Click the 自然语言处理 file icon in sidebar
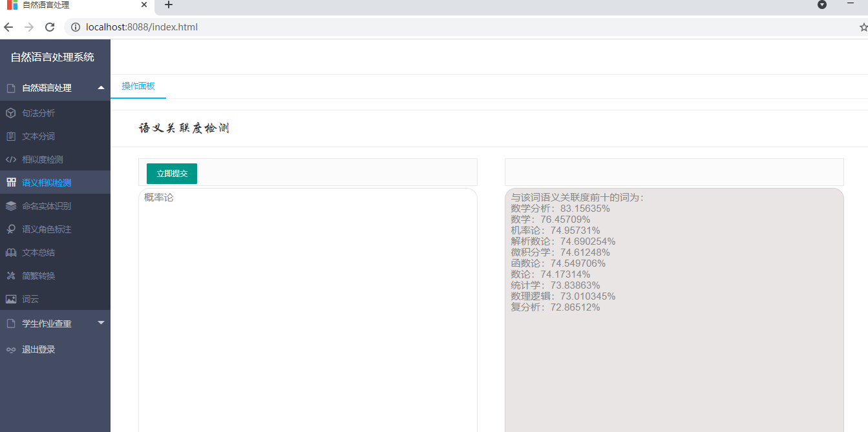Viewport: 868px width, 432px height. coord(10,88)
